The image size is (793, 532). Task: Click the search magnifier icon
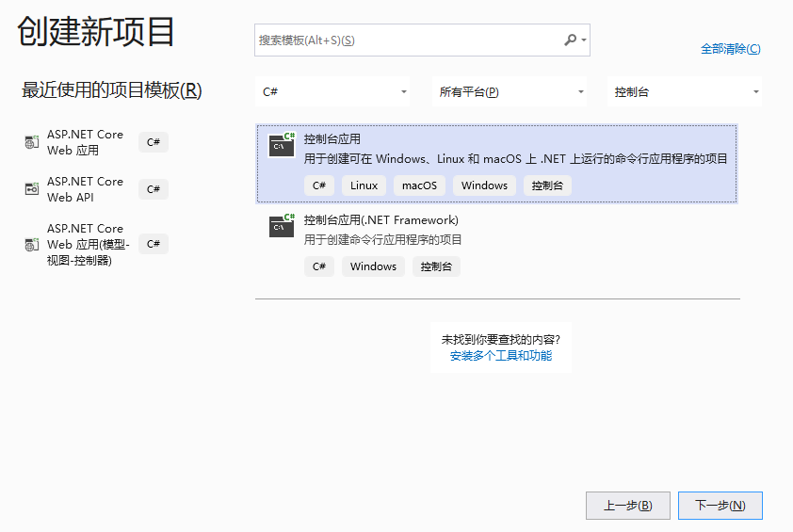coord(570,40)
